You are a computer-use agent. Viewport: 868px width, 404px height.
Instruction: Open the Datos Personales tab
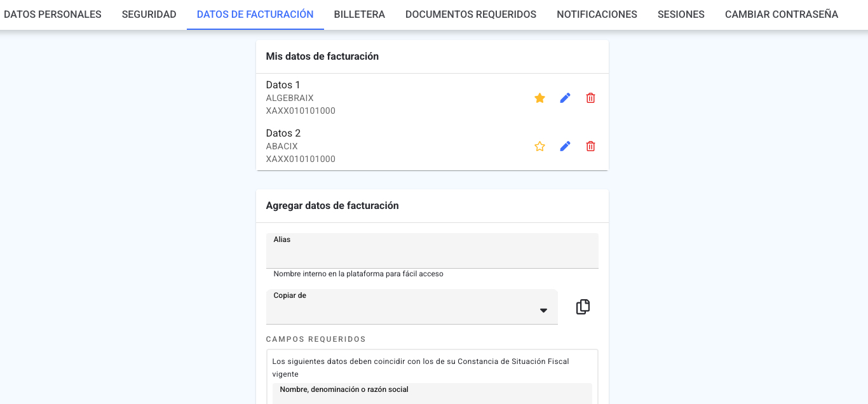pos(53,15)
